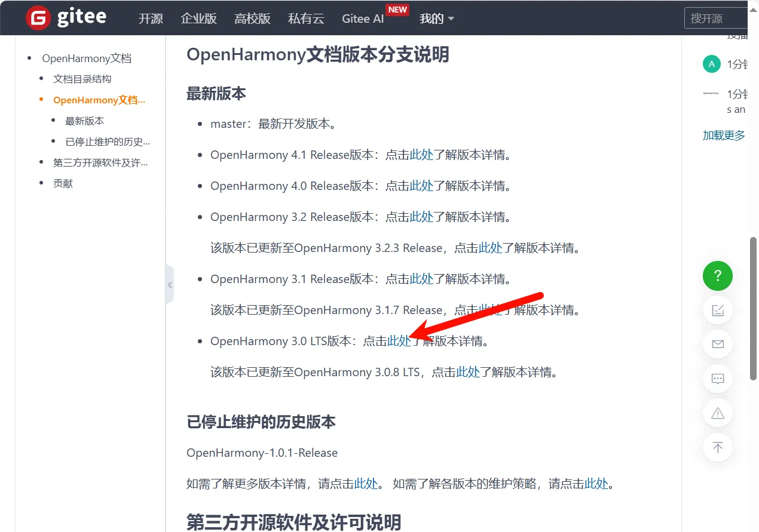Click the edit feedback pencil icon
Image resolution: width=759 pixels, height=532 pixels.
[x=718, y=310]
